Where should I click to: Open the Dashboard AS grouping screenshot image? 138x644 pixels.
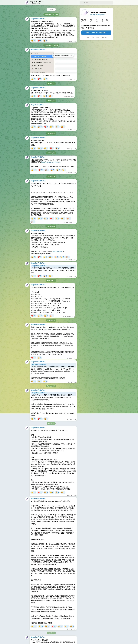(x=53, y=62)
